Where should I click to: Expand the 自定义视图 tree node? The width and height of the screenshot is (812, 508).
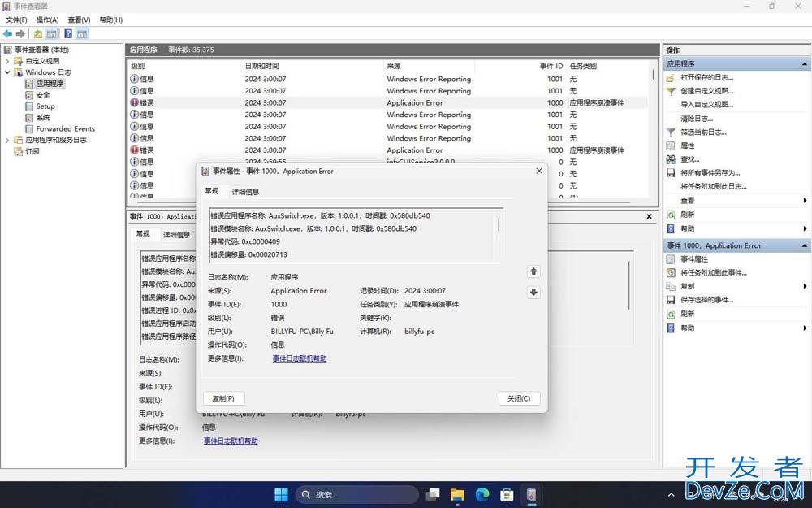(7, 61)
